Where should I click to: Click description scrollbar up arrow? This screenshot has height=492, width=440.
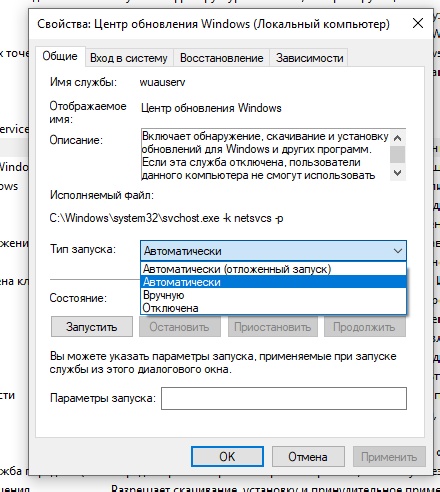click(397, 137)
